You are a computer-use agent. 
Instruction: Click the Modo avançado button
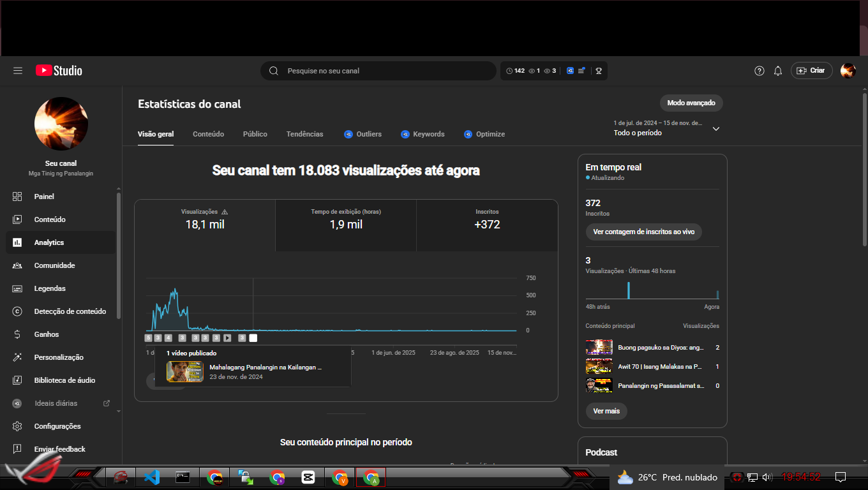point(691,103)
